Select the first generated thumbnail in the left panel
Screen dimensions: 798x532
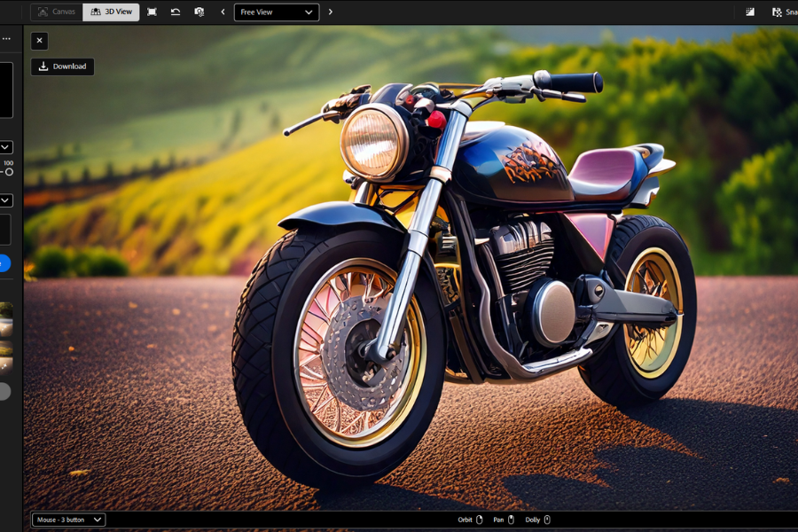pos(6,319)
